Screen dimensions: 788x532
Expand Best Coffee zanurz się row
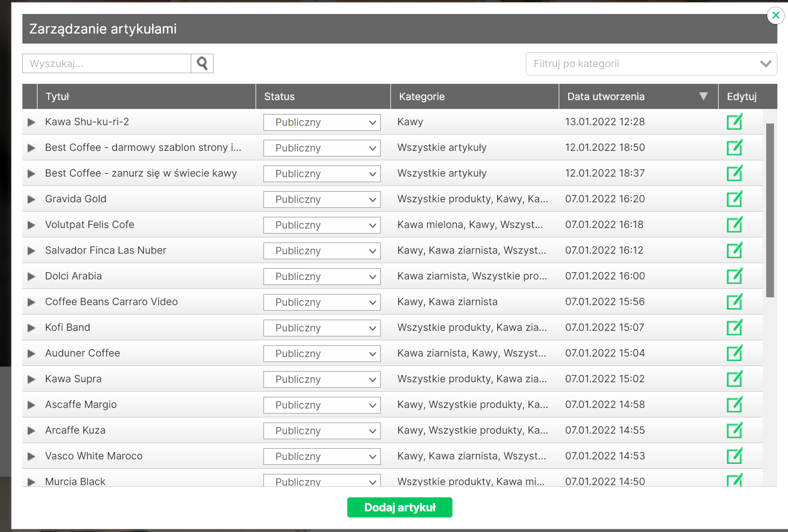tap(31, 174)
